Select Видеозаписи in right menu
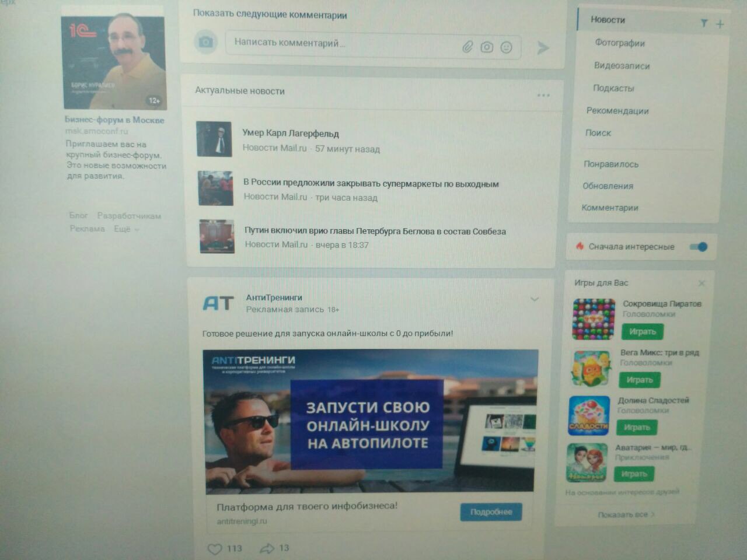The height and width of the screenshot is (560, 747). click(622, 66)
